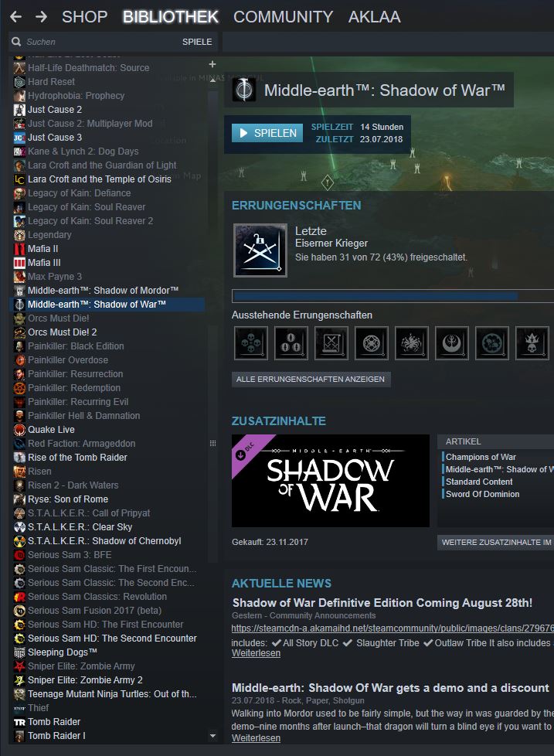Open 'gets a demo and a discount' headline
Image resolution: width=554 pixels, height=756 pixels.
tap(390, 687)
